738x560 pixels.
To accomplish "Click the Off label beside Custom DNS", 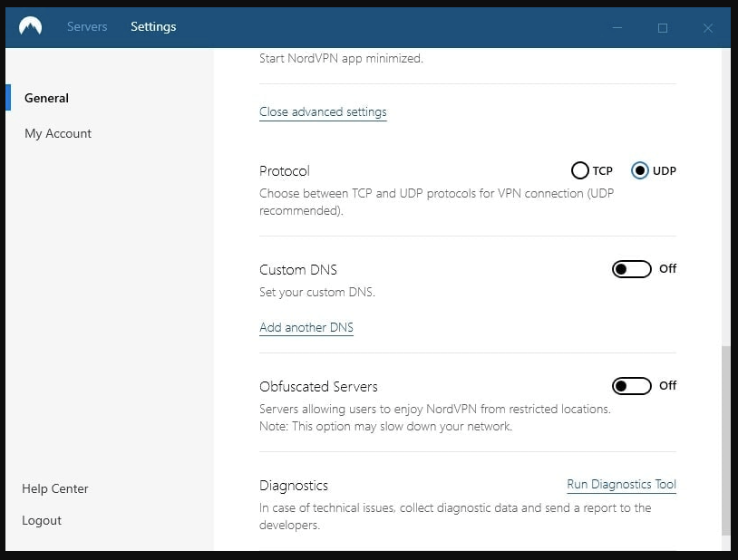I will 667,269.
